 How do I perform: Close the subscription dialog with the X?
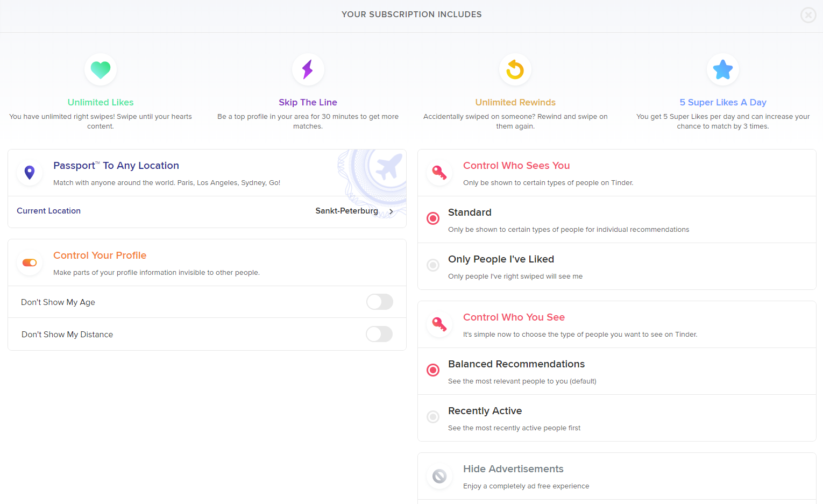[x=808, y=15]
